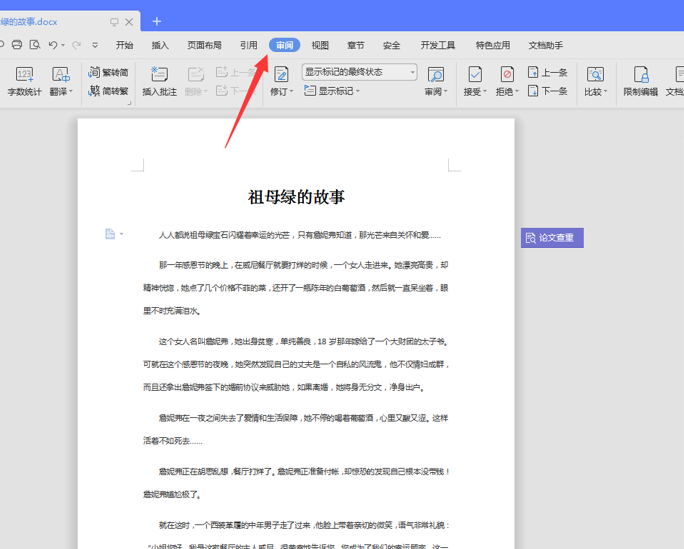Click the 审阅 pane icon
The image size is (684, 549).
coord(435,75)
